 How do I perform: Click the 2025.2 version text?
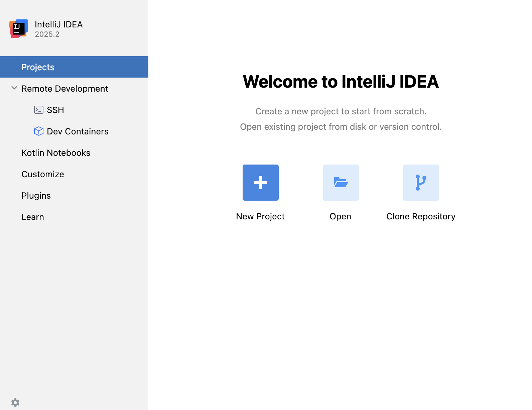click(47, 34)
